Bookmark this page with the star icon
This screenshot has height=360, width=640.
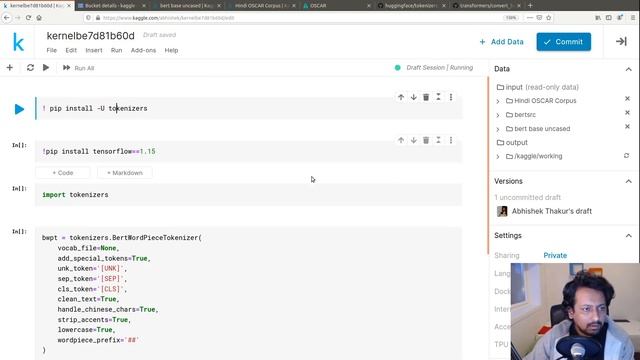(x=549, y=18)
